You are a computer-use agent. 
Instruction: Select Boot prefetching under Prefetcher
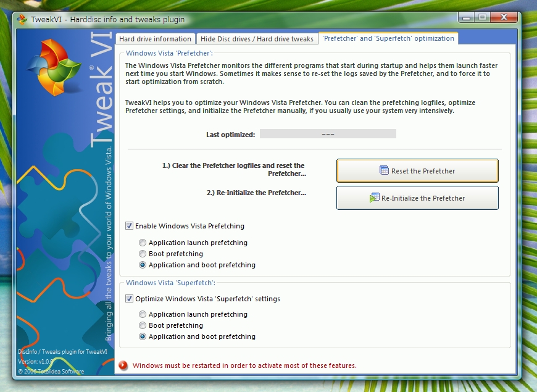tap(143, 254)
